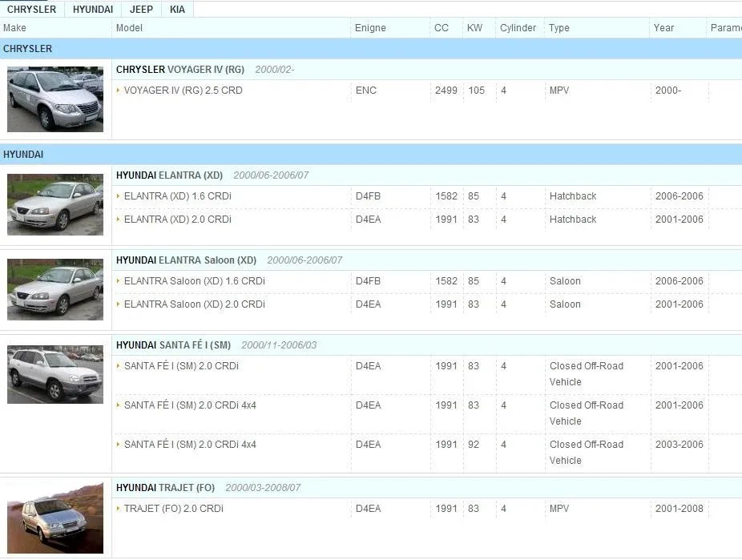Select SANTA FÉ I (SM) 2.0 CRDi non-4x4
Viewport: 742px width, 560px height.
[181, 366]
